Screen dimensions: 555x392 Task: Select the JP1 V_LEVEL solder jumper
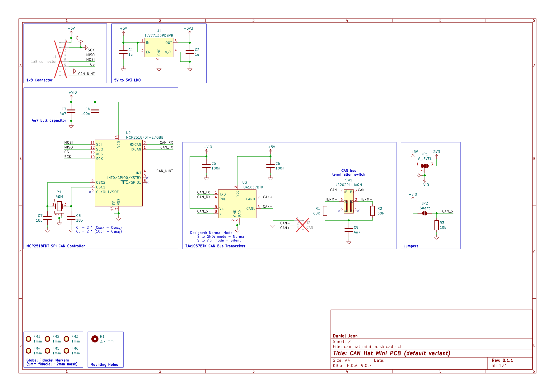[425, 166]
